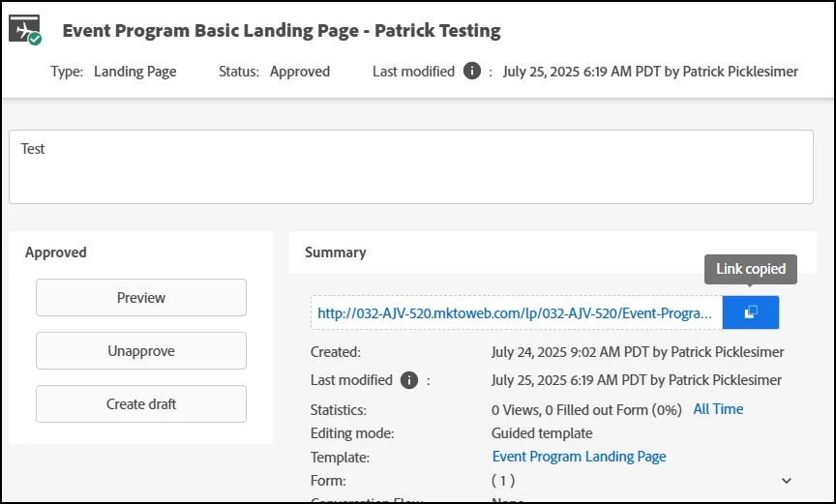Click the Create draft button
Image resolution: width=836 pixels, height=504 pixels.
click(141, 403)
